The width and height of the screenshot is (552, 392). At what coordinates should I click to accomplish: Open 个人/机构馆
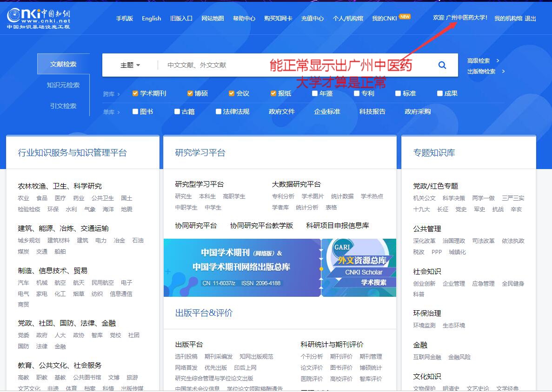point(348,18)
